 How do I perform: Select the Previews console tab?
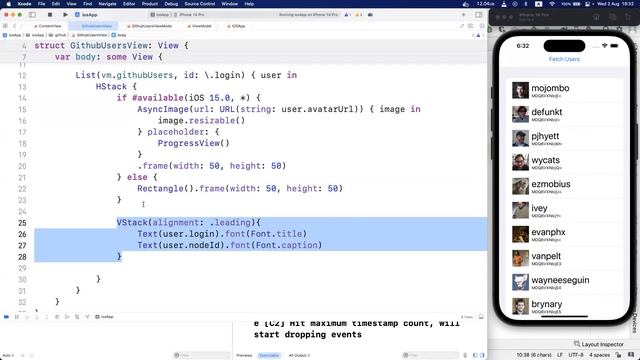tap(244, 355)
